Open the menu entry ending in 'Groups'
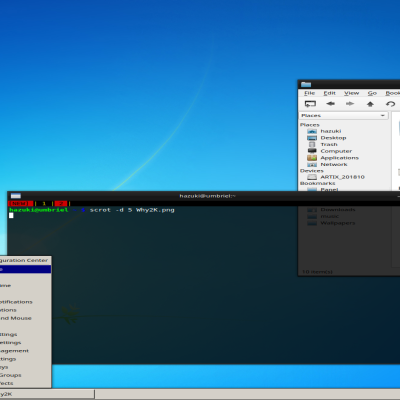The image size is (400, 400). (x=25, y=375)
